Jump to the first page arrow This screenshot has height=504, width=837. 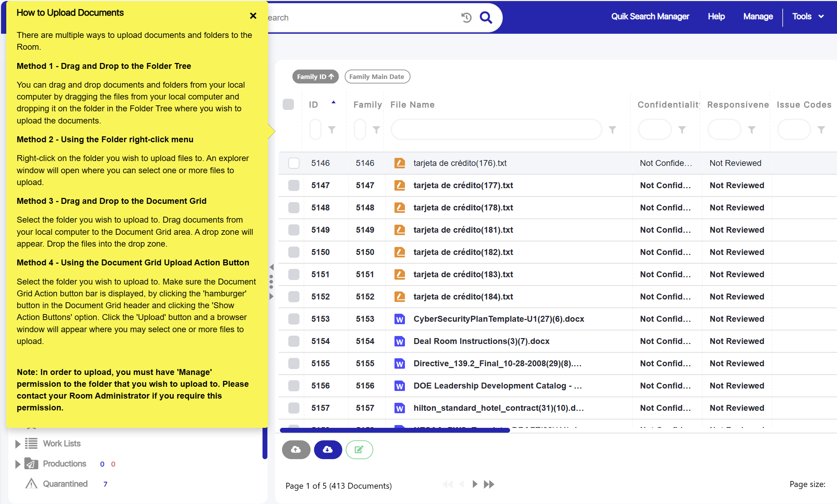coord(447,484)
